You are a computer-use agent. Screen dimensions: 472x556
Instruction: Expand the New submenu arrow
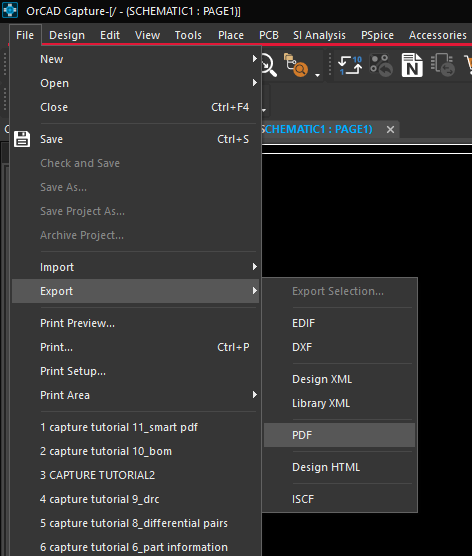[255, 59]
